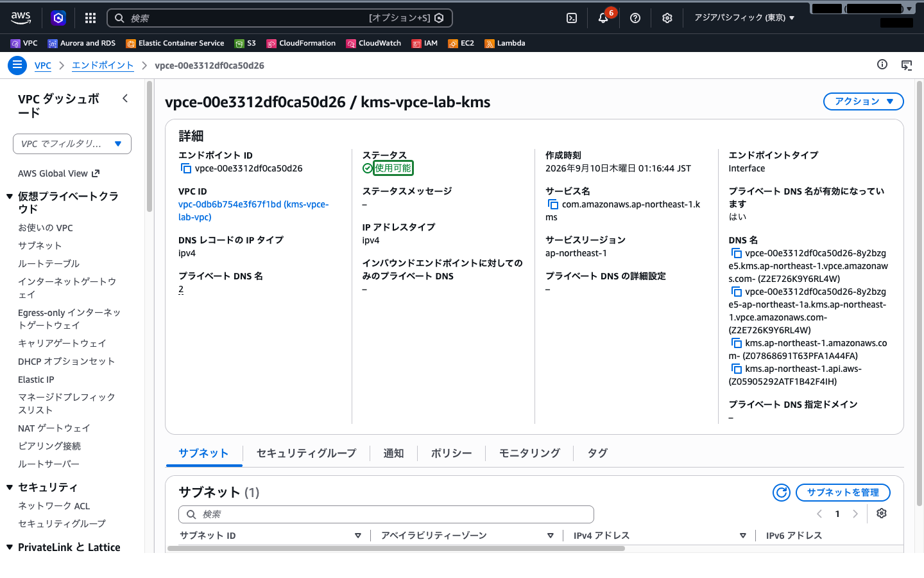Viewport: 924px width, 578px height.
Task: Click the サブネットを管理 button
Action: pos(843,493)
